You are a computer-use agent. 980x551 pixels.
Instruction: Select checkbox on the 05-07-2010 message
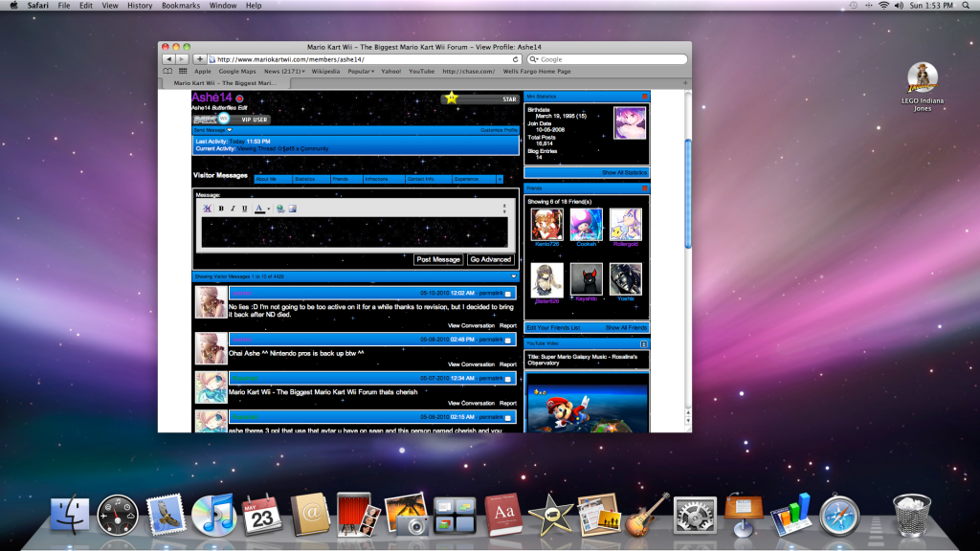click(x=509, y=379)
